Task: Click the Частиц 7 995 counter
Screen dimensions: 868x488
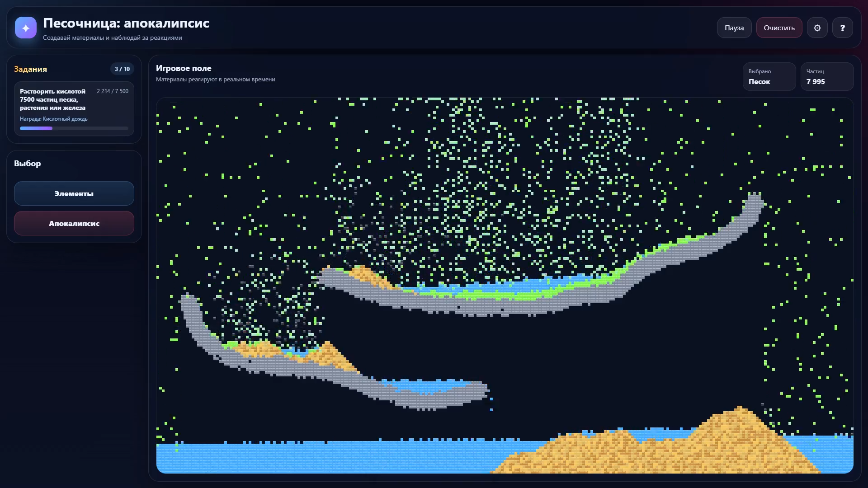Action: [x=827, y=77]
